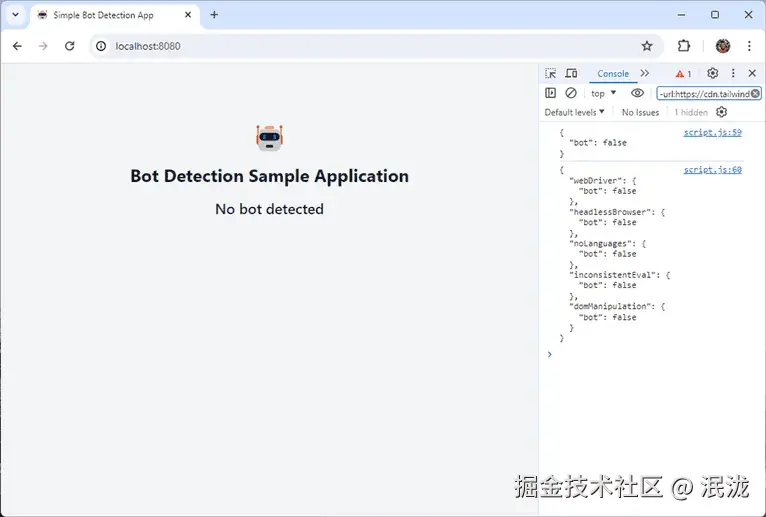Image resolution: width=766 pixels, height=517 pixels.
Task: Toggle the console sidebar
Action: click(551, 93)
